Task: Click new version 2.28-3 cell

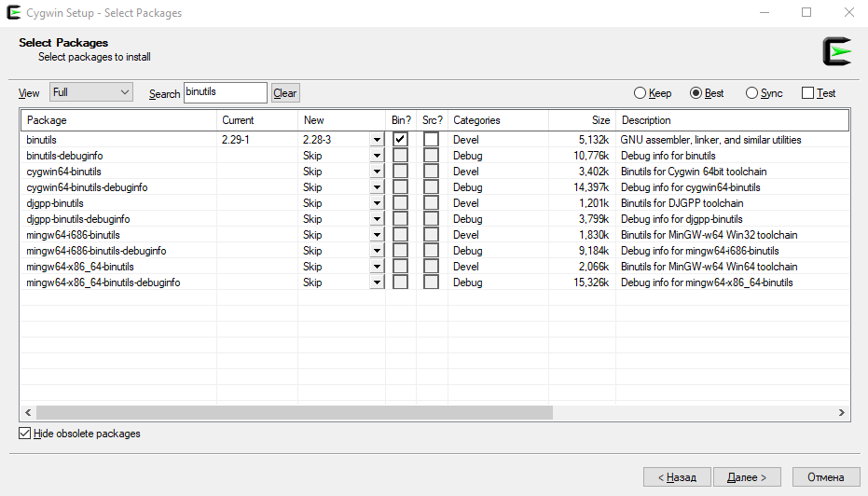Action: pos(317,140)
